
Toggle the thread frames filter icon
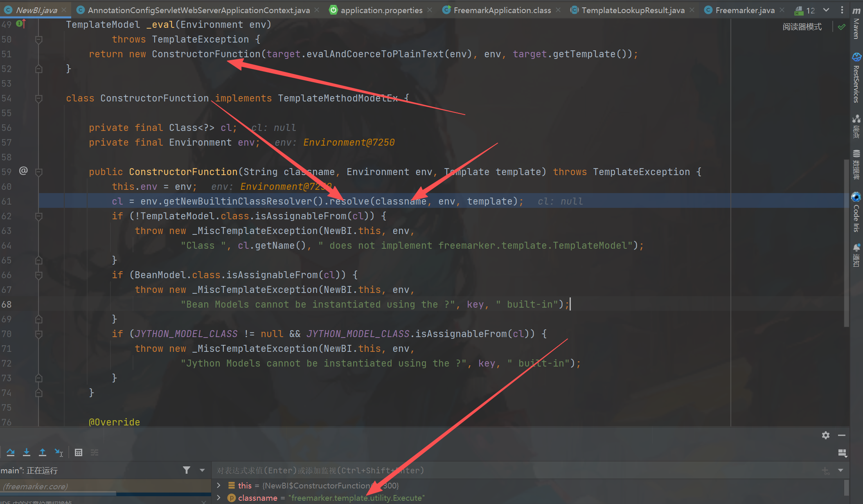pyautogui.click(x=187, y=470)
